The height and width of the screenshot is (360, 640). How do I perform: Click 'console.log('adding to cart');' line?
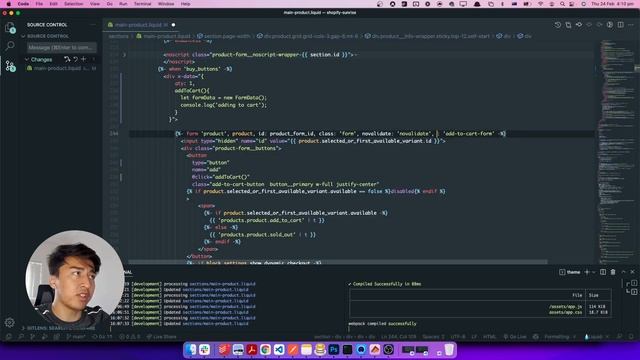pos(223,105)
